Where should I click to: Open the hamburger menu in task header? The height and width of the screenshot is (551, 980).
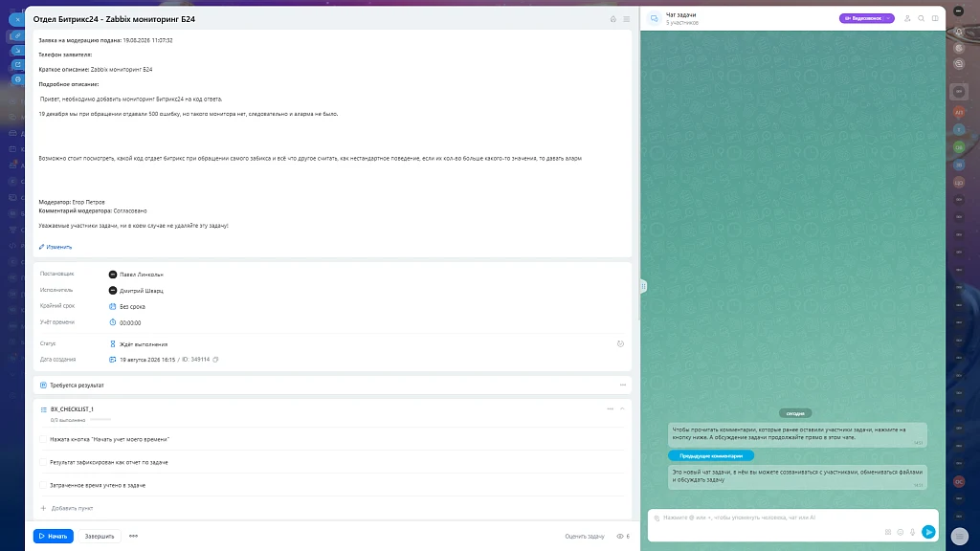point(626,19)
